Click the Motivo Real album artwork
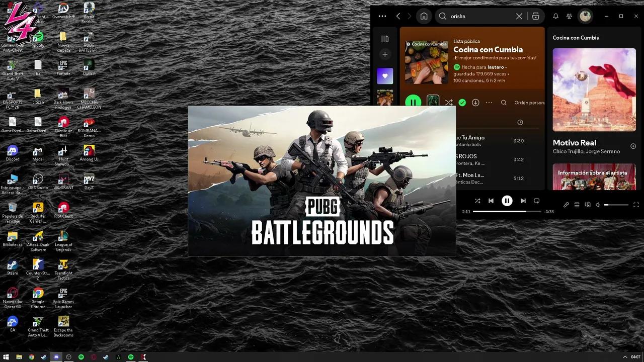 pyautogui.click(x=594, y=90)
